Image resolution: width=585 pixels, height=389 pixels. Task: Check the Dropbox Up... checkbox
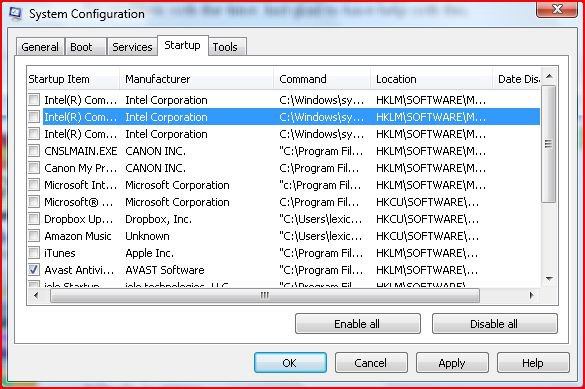pyautogui.click(x=34, y=219)
